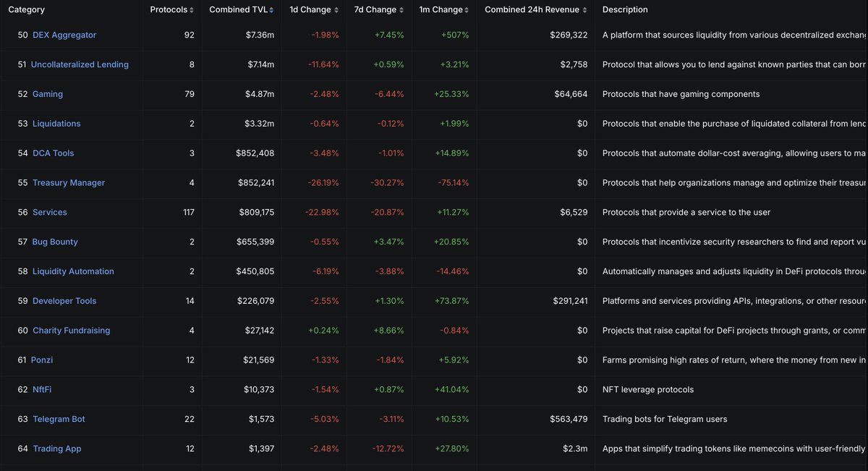The width and height of the screenshot is (868, 471).
Task: Click the Description column header
Action: 625,10
